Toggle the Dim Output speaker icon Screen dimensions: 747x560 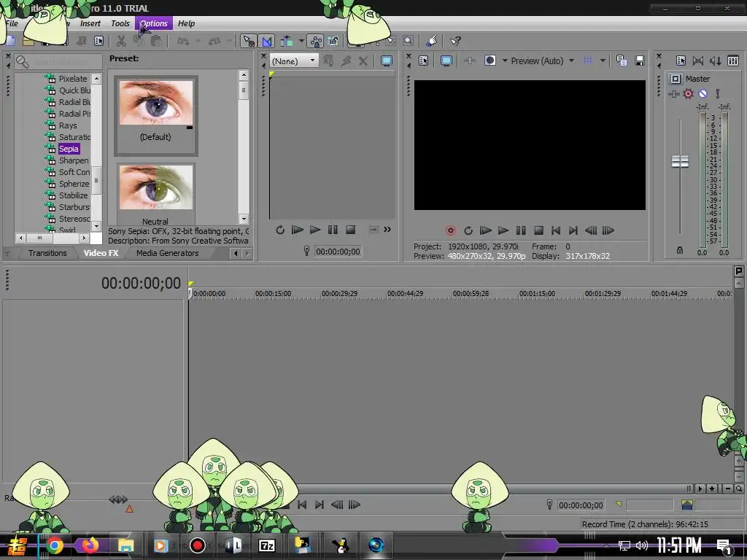point(715,61)
